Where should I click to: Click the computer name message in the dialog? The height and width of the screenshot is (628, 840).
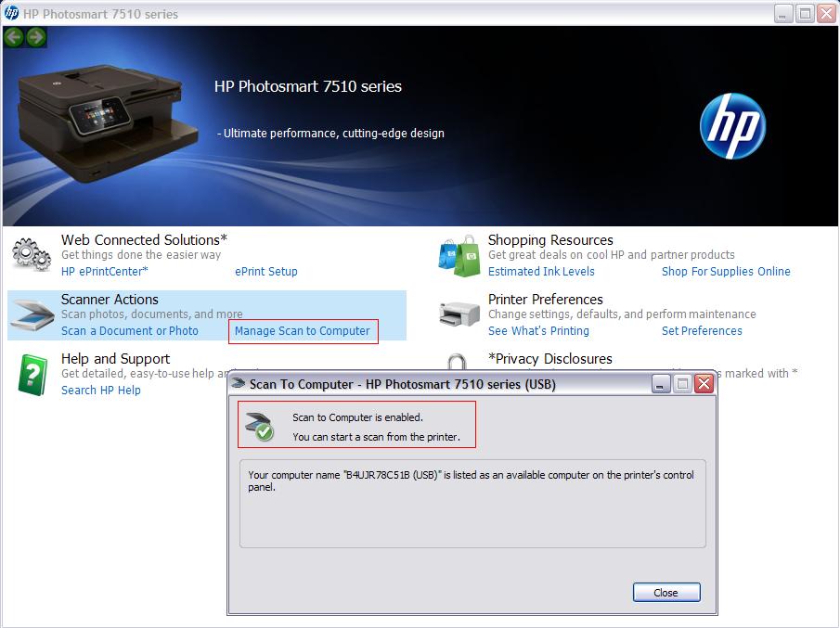tap(471, 481)
